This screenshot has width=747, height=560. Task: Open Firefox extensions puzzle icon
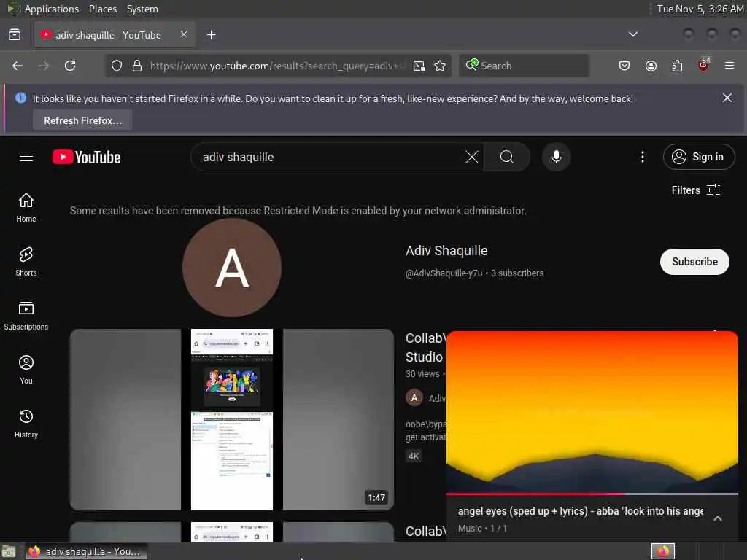tap(677, 66)
